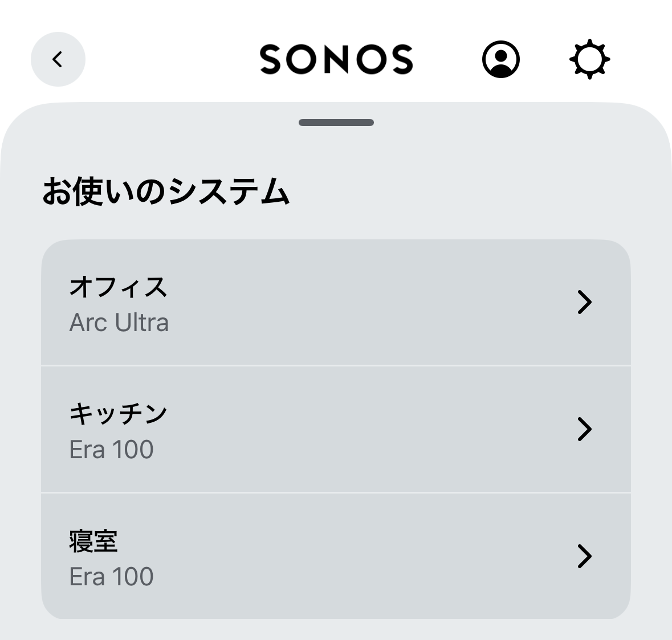This screenshot has height=640, width=672.
Task: Click the SONOS logo
Action: [x=336, y=59]
